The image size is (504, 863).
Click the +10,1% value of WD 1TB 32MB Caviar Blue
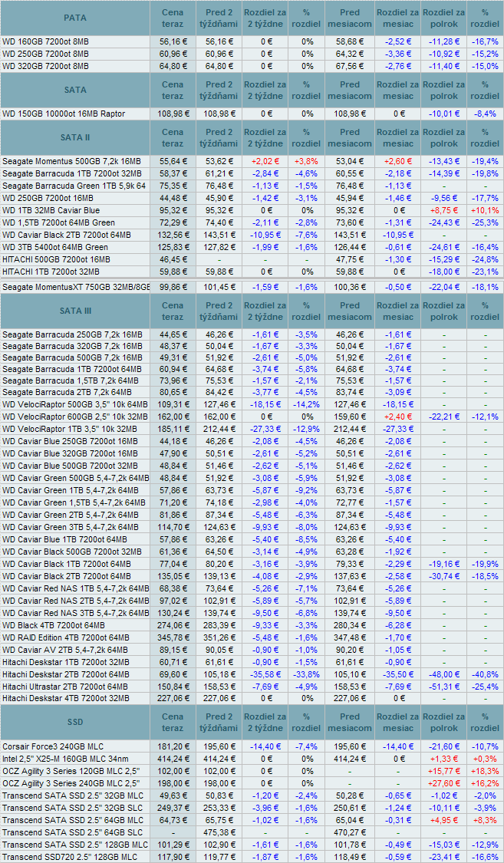tap(486, 210)
